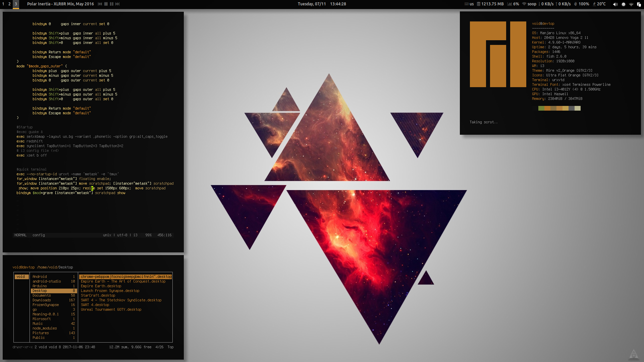Open the gear-shaped tray icon
Viewport: 644px width, 362px height.
click(624, 4)
